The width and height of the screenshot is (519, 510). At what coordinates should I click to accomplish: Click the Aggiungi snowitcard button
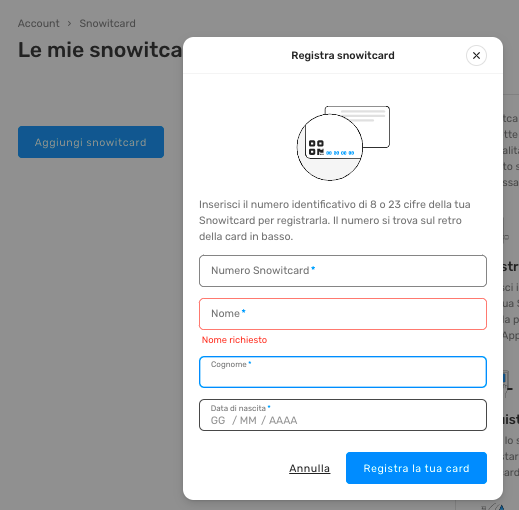tap(91, 142)
